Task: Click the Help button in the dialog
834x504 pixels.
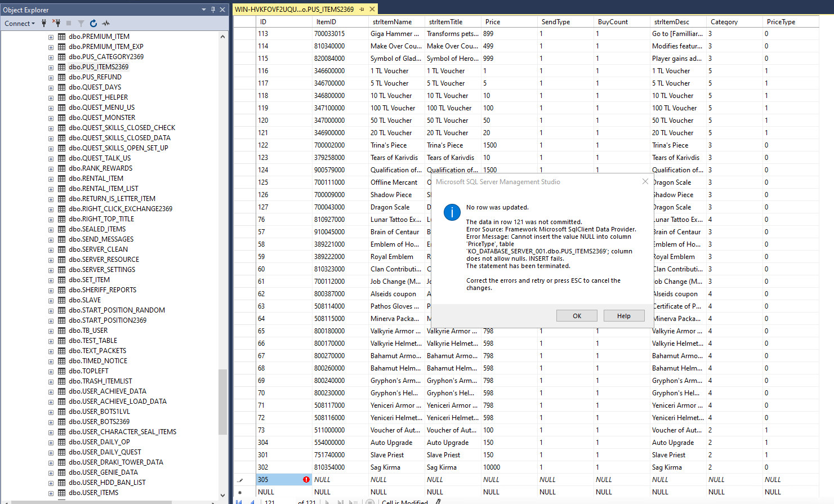Action: coord(624,316)
